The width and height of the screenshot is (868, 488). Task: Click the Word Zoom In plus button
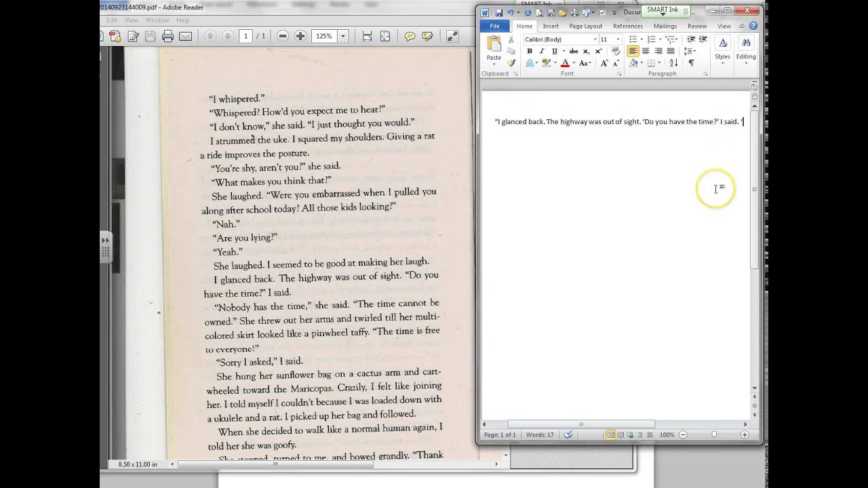pyautogui.click(x=745, y=434)
